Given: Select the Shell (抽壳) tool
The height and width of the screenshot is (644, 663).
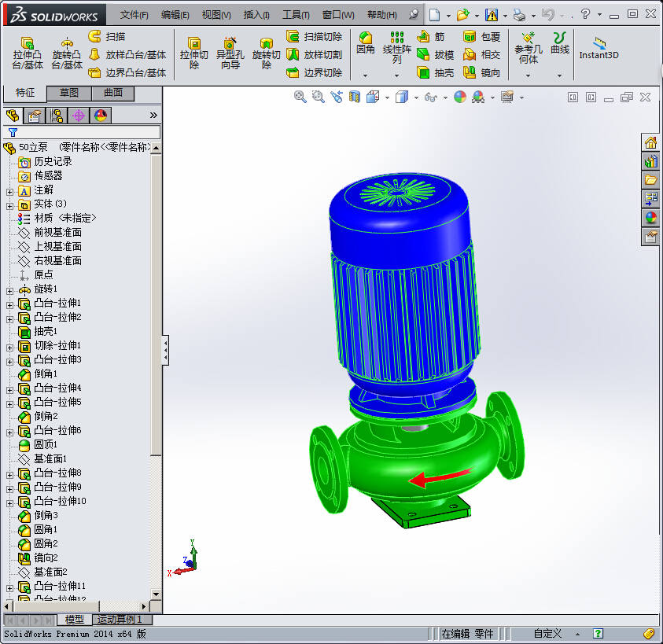Looking at the screenshot, I should [x=435, y=72].
